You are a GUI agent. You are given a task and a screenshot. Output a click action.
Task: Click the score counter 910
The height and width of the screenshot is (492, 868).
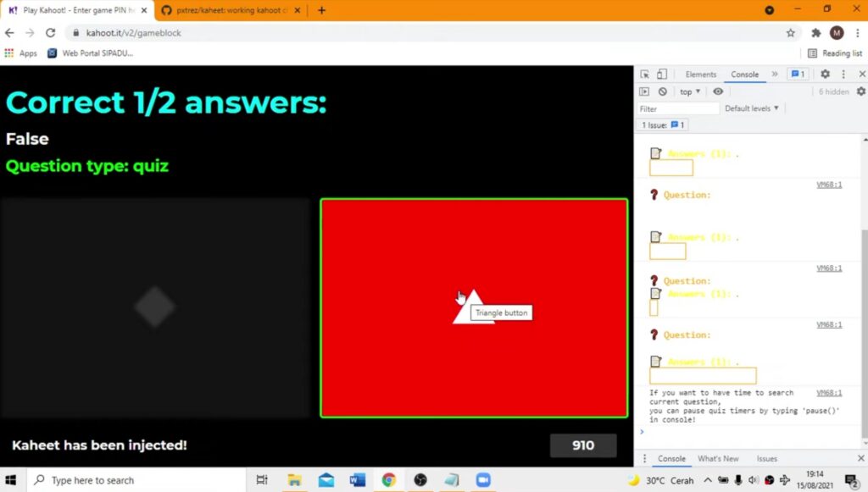(583, 445)
